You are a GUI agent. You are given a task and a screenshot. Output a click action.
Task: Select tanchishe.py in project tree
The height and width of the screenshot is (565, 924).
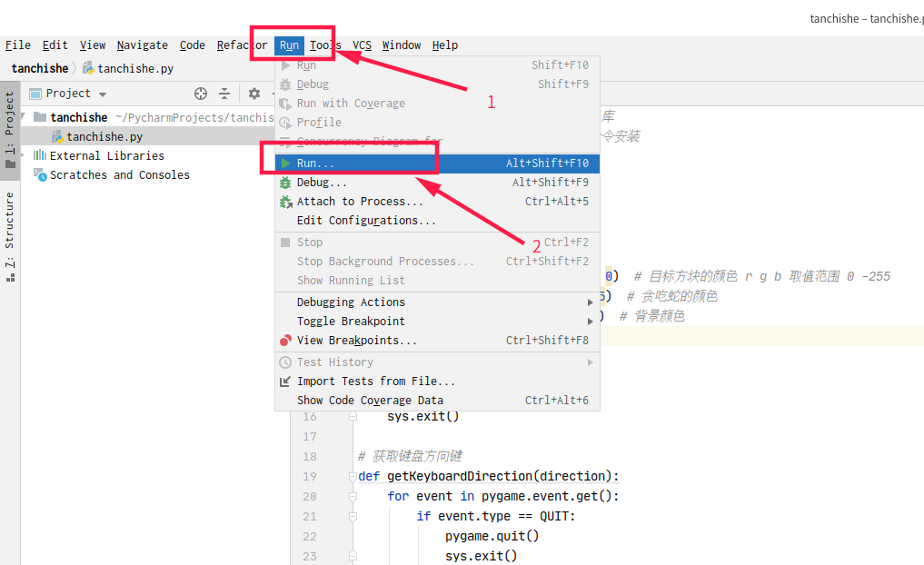[104, 136]
